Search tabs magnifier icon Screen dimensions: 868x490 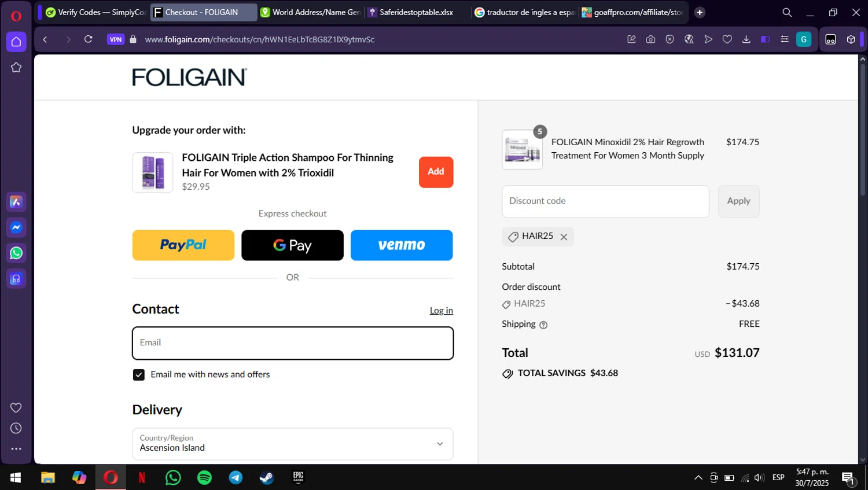click(x=787, y=12)
